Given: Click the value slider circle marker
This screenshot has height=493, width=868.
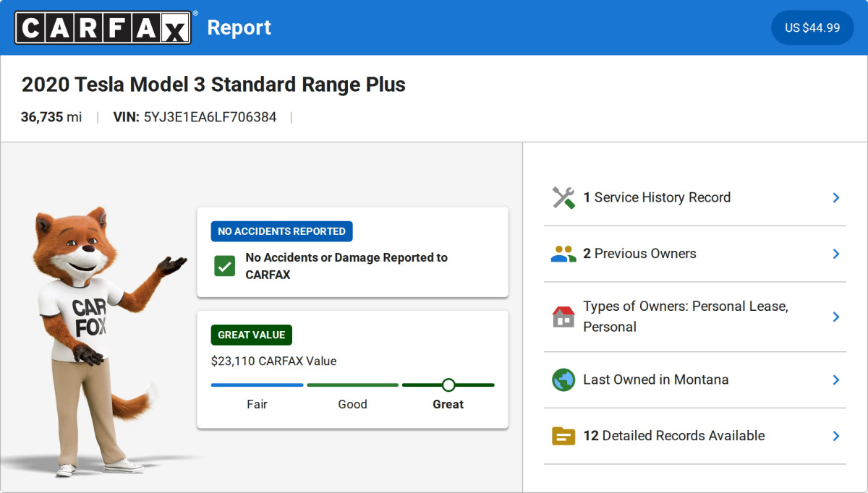Looking at the screenshot, I should pyautogui.click(x=448, y=385).
